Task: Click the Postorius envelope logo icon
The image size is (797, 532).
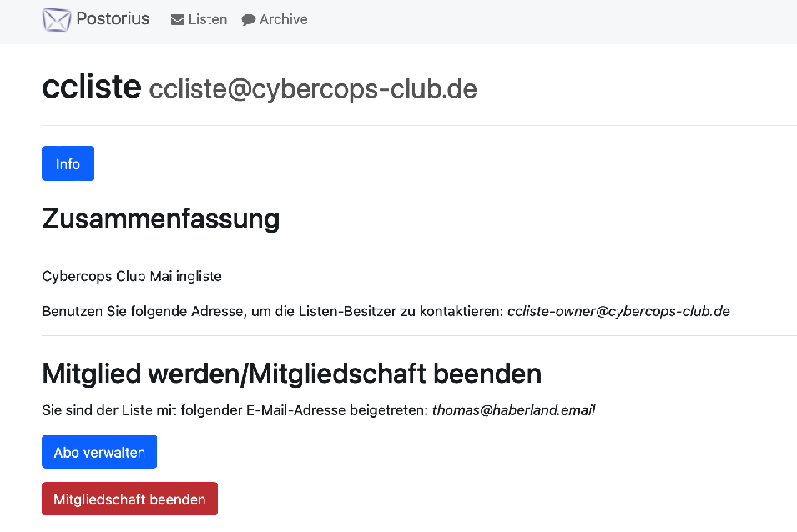Action: (57, 19)
